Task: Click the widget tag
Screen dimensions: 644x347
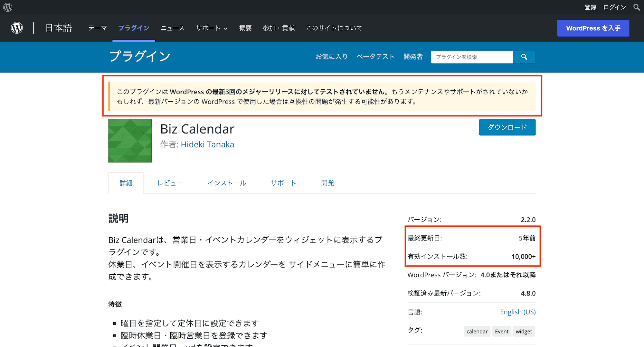Action: [524, 332]
